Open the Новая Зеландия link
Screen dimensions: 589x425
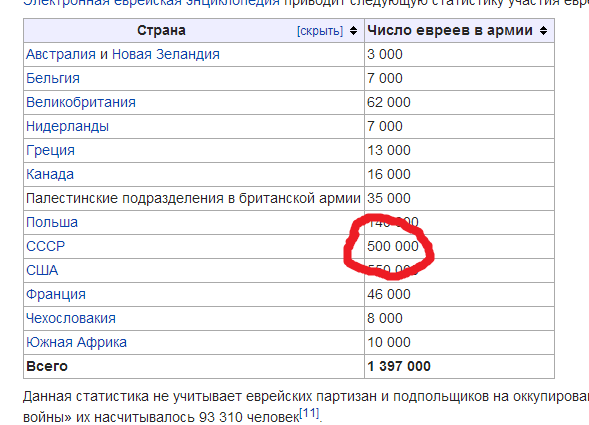point(166,54)
